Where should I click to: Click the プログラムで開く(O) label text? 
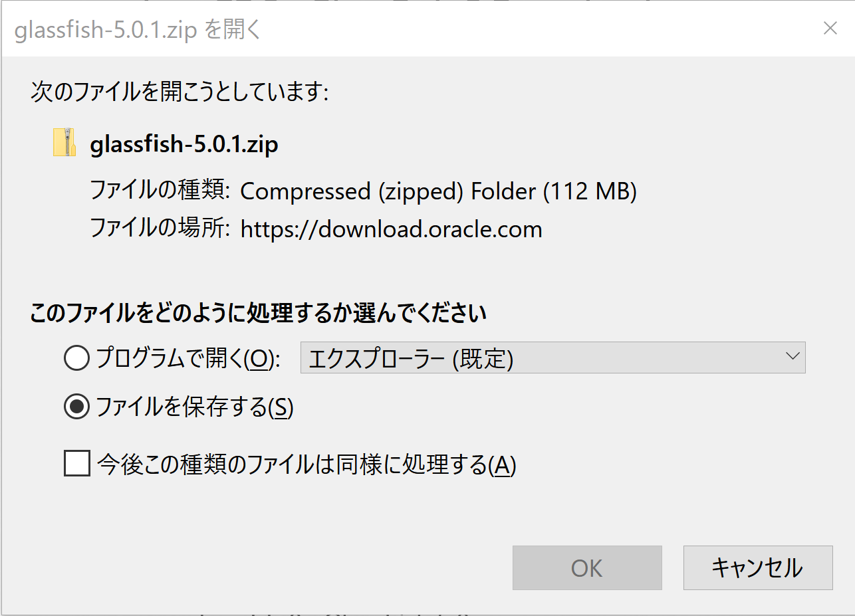(x=189, y=359)
